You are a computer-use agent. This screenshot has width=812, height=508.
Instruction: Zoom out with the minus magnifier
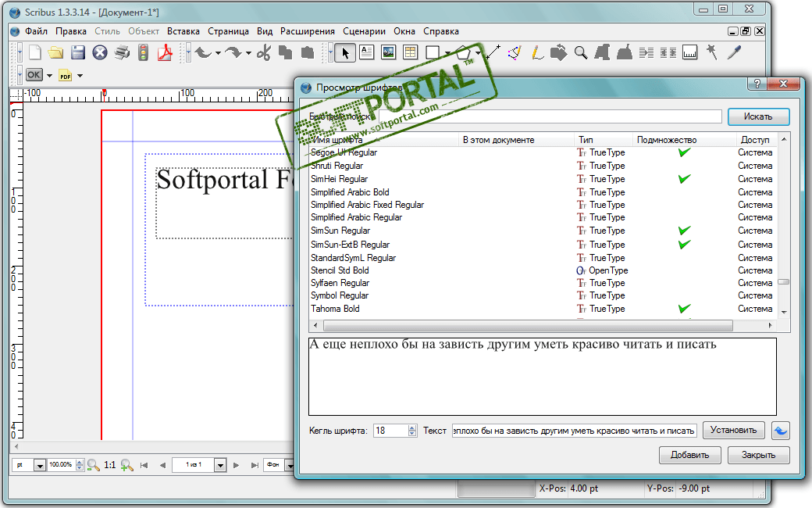(x=93, y=465)
